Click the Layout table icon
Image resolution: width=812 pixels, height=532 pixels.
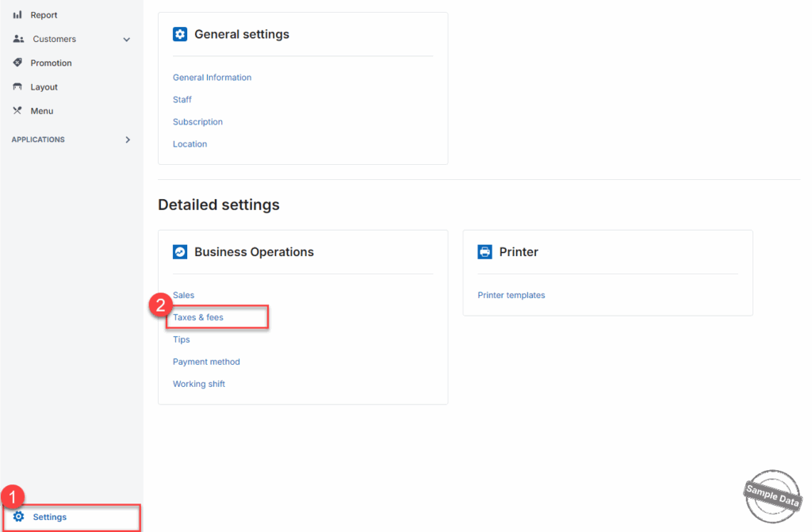(x=17, y=87)
